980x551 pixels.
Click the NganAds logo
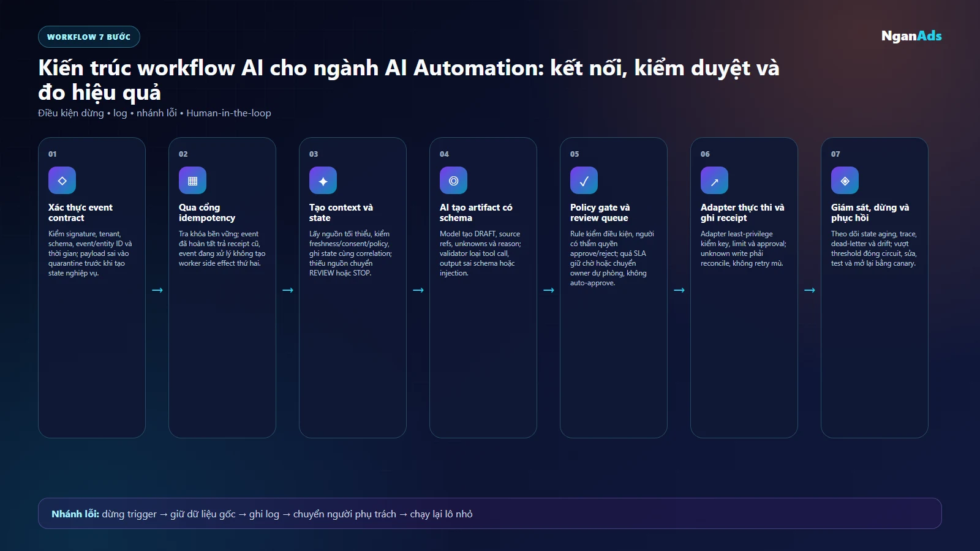click(x=911, y=36)
